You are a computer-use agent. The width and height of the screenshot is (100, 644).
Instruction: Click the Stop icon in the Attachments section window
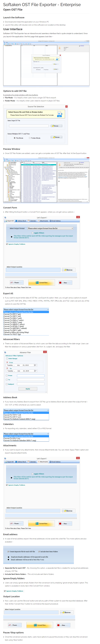pos(60,524)
